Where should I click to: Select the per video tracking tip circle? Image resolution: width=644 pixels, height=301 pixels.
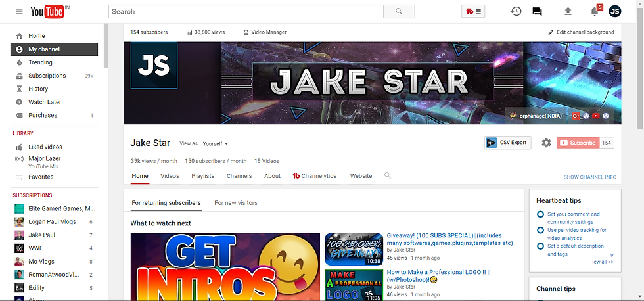click(x=540, y=230)
